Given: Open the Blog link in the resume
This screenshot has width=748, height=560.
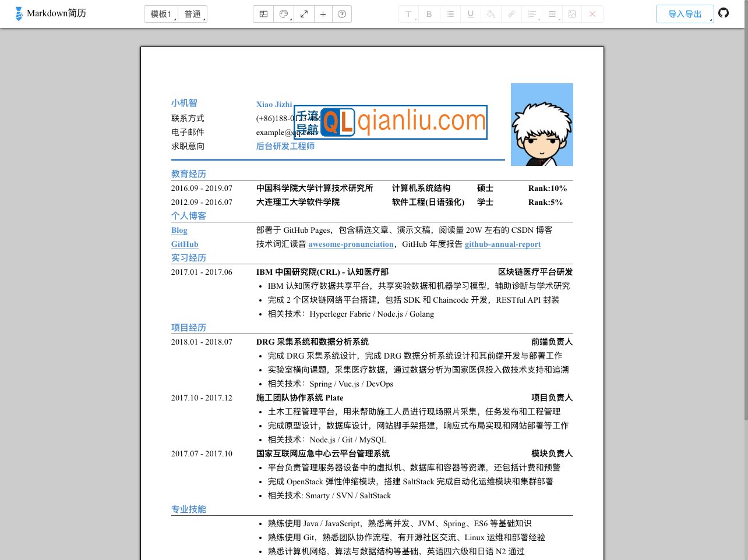Looking at the screenshot, I should point(179,231).
